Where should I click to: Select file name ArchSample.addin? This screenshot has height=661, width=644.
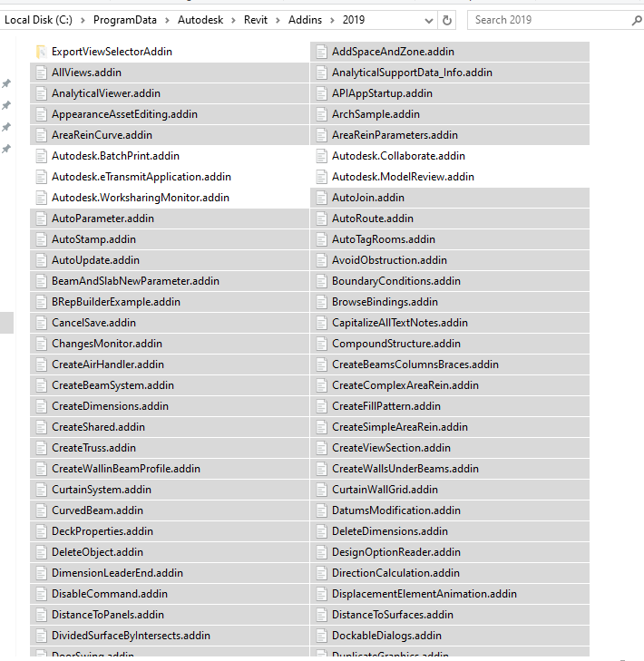[376, 114]
